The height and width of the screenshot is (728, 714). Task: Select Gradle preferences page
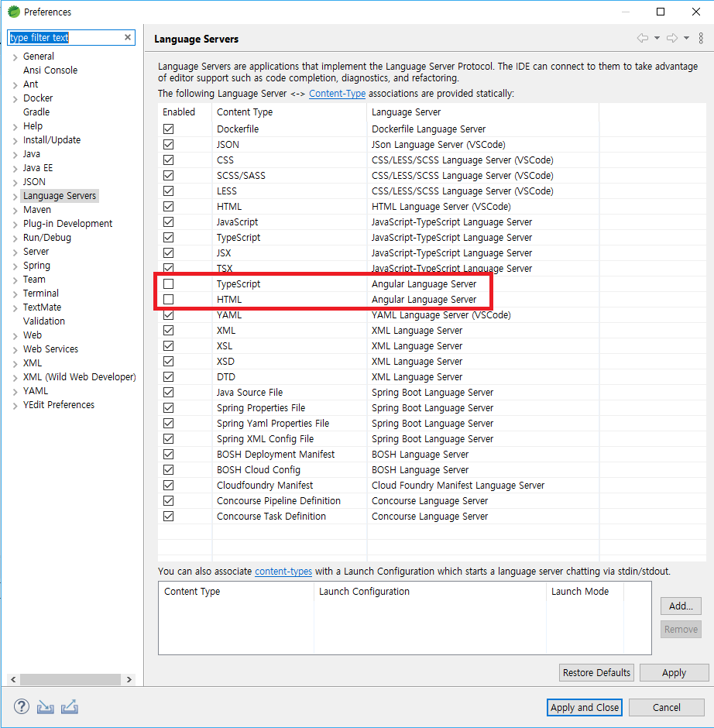click(36, 112)
